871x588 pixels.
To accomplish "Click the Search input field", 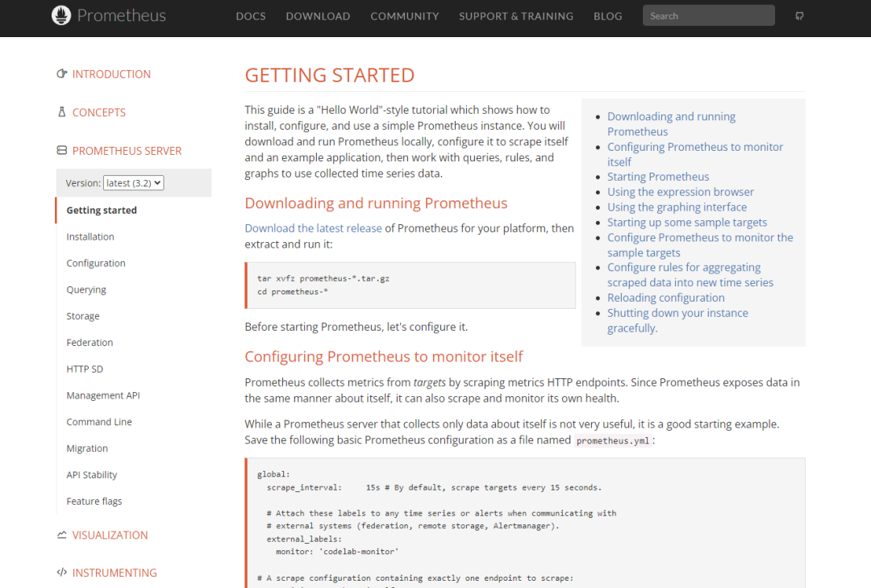I will click(708, 16).
